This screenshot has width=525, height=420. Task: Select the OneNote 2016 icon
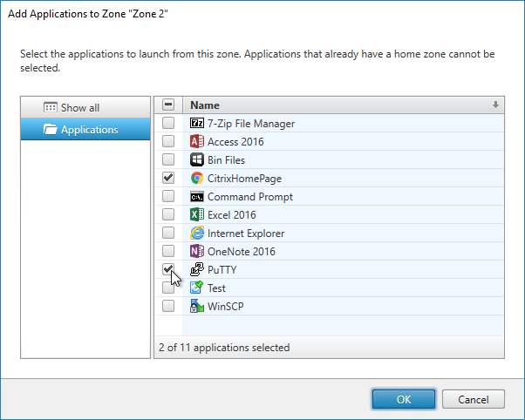tap(197, 251)
